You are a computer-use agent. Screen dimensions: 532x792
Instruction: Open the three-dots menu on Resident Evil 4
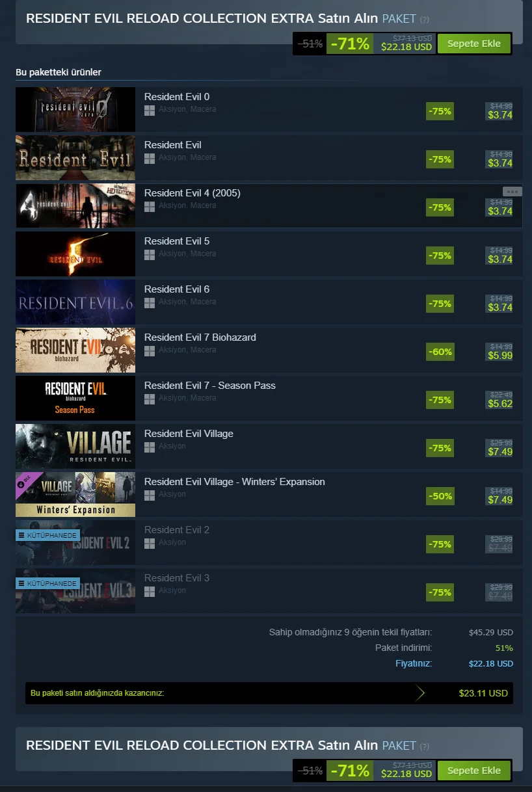click(x=512, y=191)
